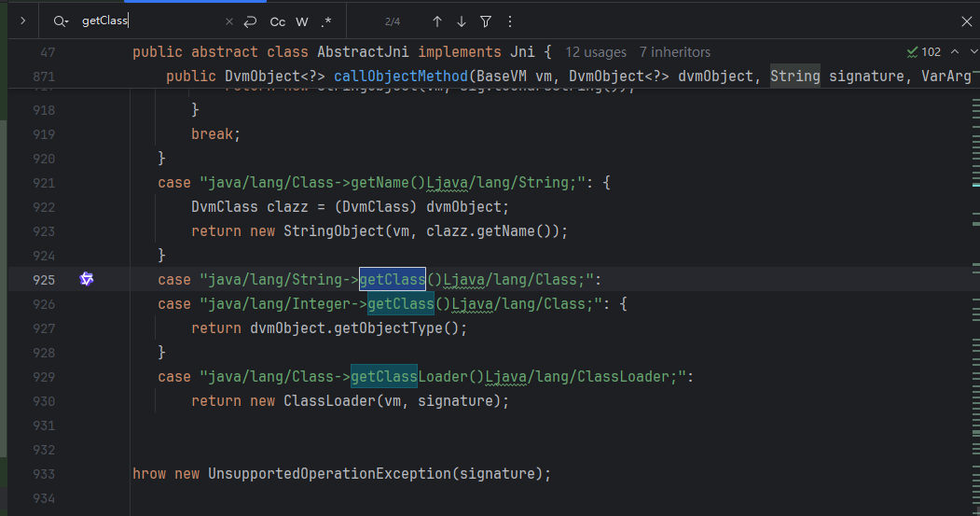This screenshot has width=980, height=516.
Task: Open the 12 usages link
Action: click(597, 52)
